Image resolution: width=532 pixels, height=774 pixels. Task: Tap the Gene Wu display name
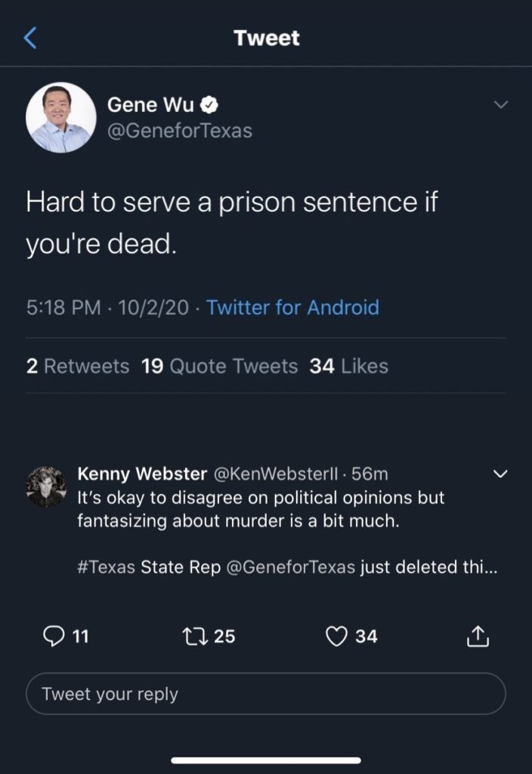151,104
